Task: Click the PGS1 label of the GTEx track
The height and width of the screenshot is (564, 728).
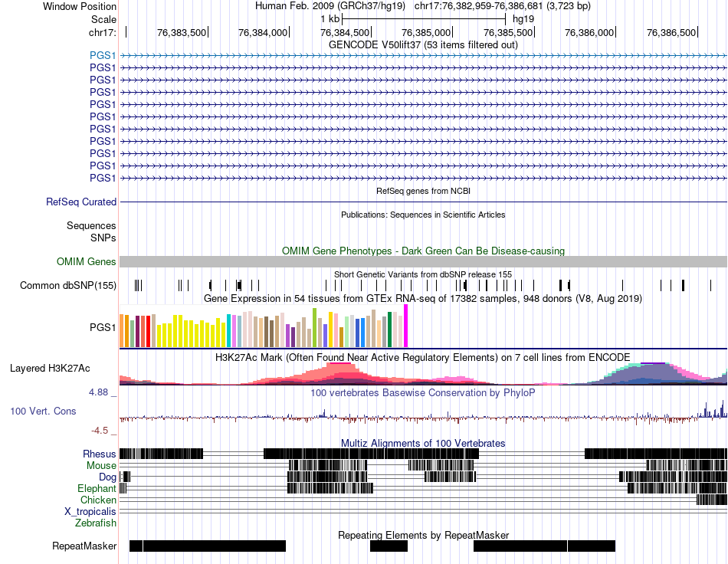Action: click(x=103, y=327)
